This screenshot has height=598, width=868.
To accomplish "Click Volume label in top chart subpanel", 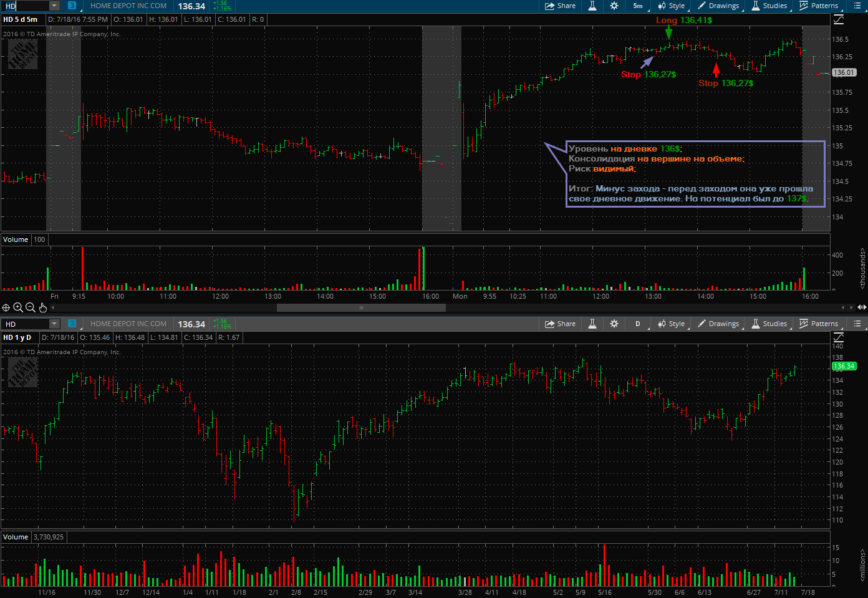I will pyautogui.click(x=16, y=239).
